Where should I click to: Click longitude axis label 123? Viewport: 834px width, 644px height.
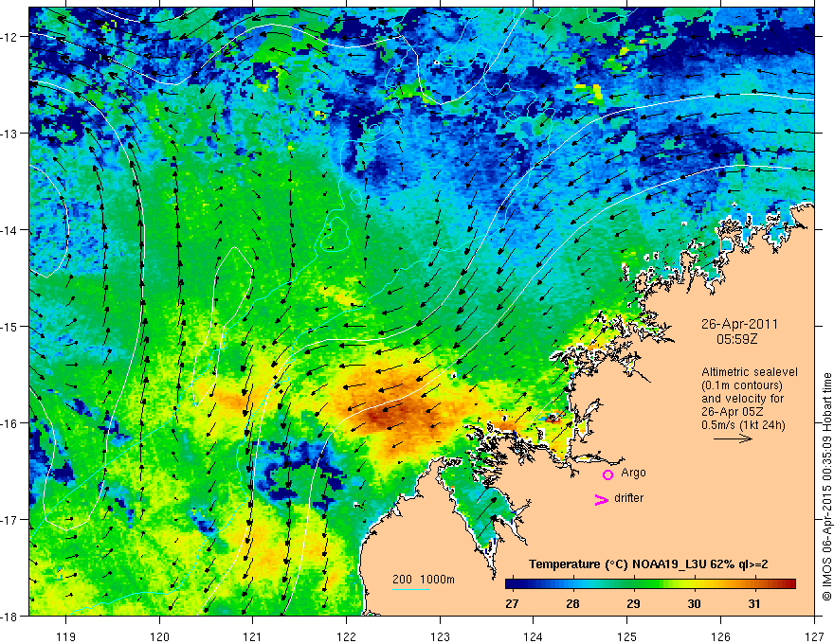[440, 636]
